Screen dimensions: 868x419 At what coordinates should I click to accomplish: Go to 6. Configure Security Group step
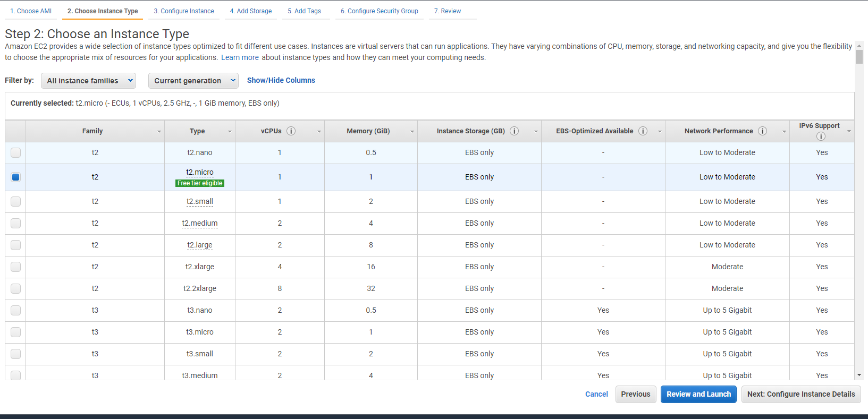tap(380, 11)
